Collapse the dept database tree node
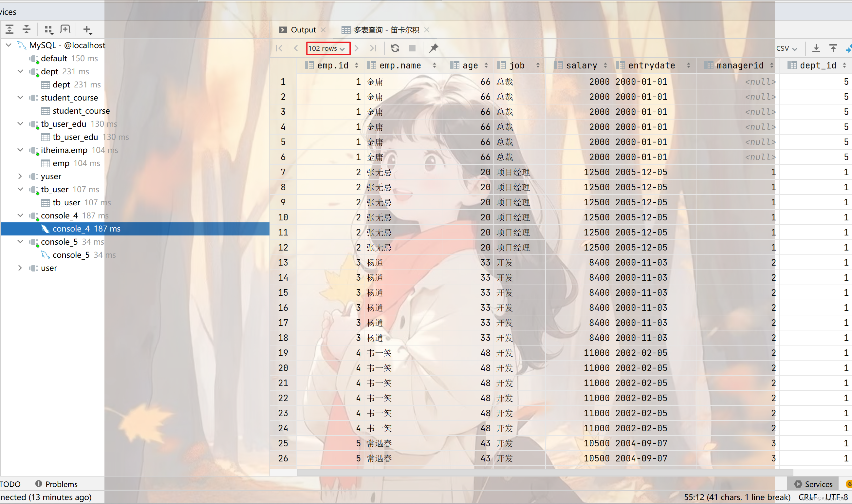852x504 pixels. (21, 71)
